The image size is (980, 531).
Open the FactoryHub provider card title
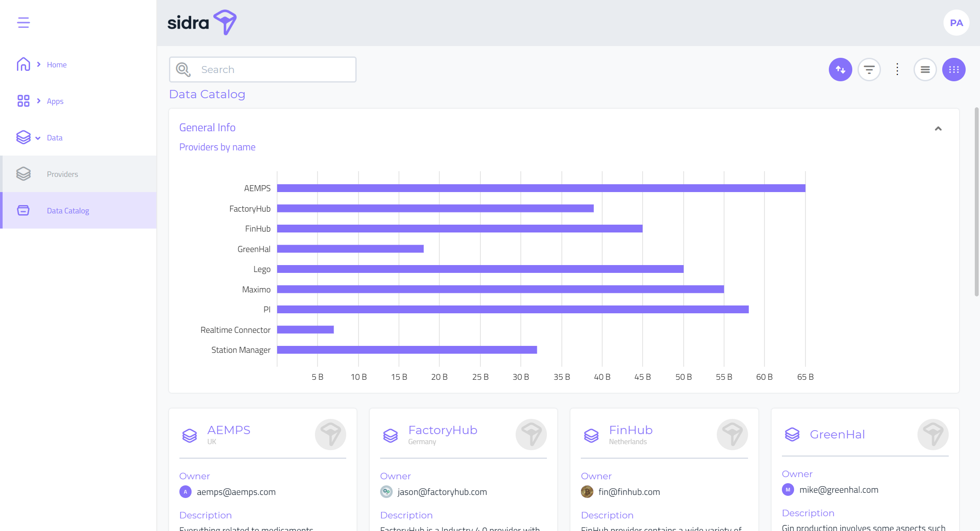(x=443, y=430)
